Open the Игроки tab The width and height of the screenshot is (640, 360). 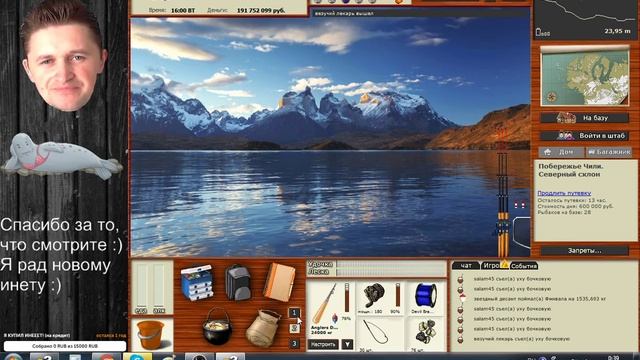[491, 265]
